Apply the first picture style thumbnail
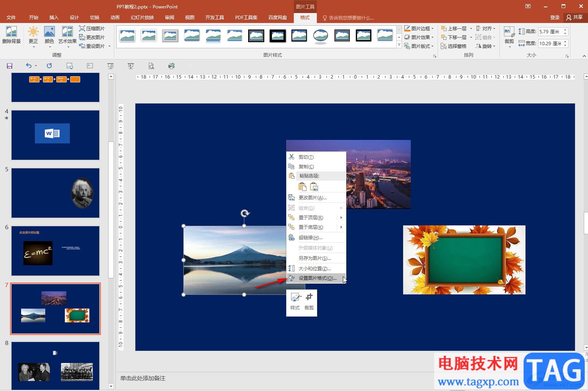 click(127, 36)
